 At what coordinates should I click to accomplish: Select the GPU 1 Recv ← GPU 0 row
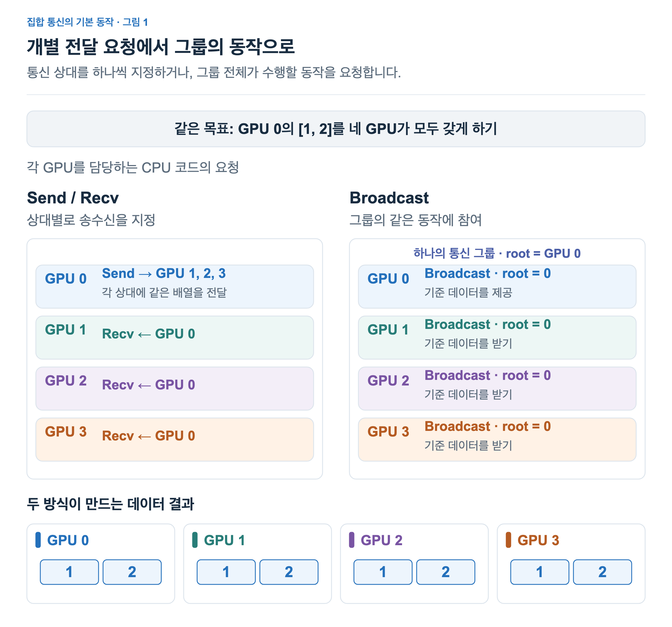(x=174, y=338)
